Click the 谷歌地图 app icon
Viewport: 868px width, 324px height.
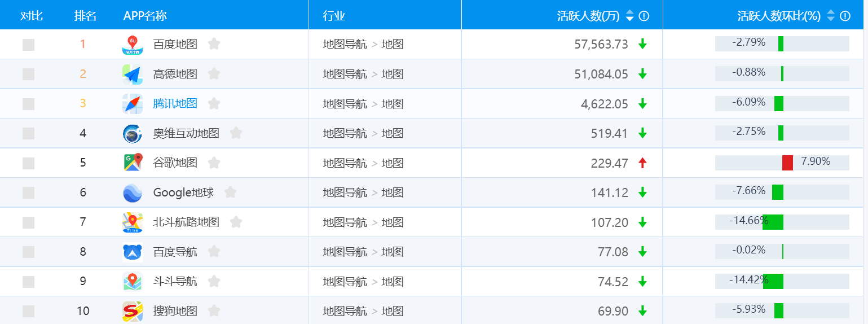pos(133,163)
